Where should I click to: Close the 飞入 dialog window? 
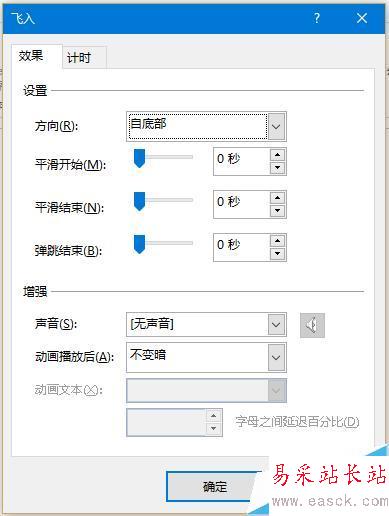(x=362, y=18)
